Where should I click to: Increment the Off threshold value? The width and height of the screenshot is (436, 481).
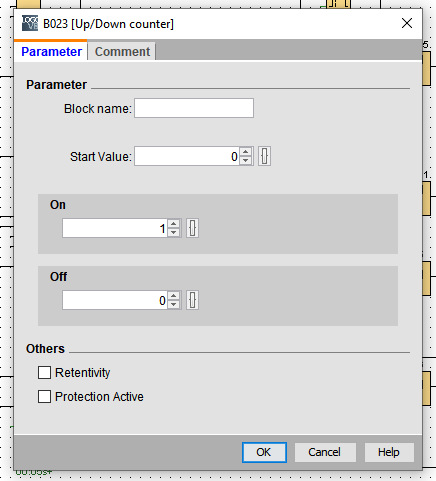point(174,296)
